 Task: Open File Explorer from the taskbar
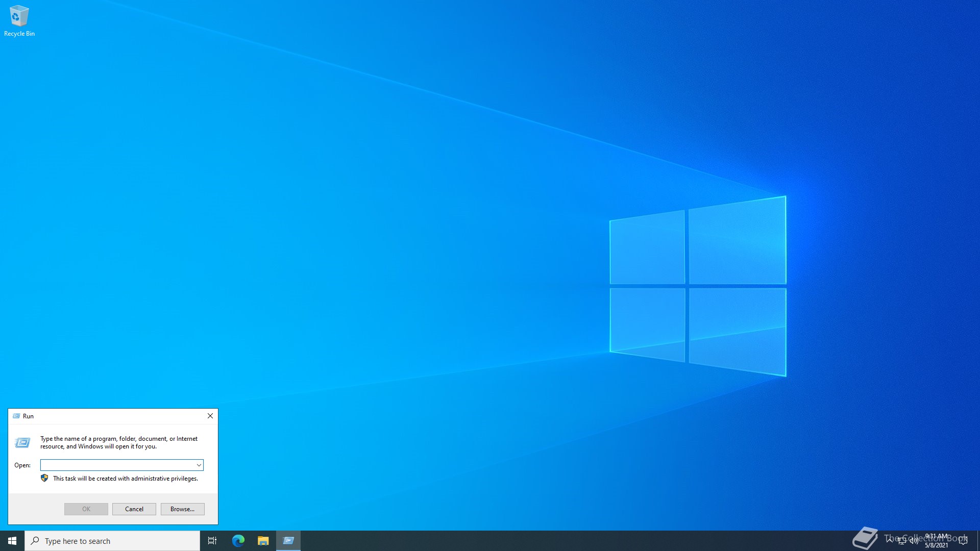click(x=263, y=541)
